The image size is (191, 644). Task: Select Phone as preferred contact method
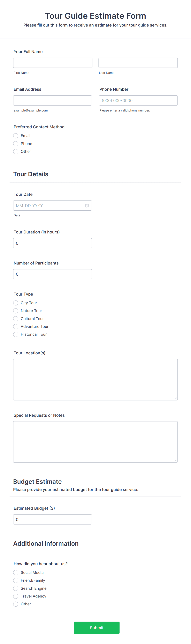[15, 144]
